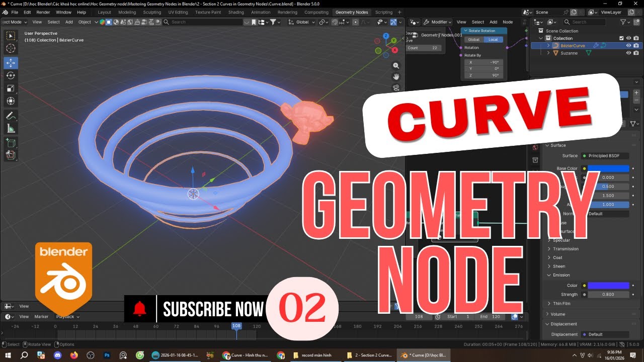Open the File menu
This screenshot has height=362, width=644.
[x=14, y=12]
